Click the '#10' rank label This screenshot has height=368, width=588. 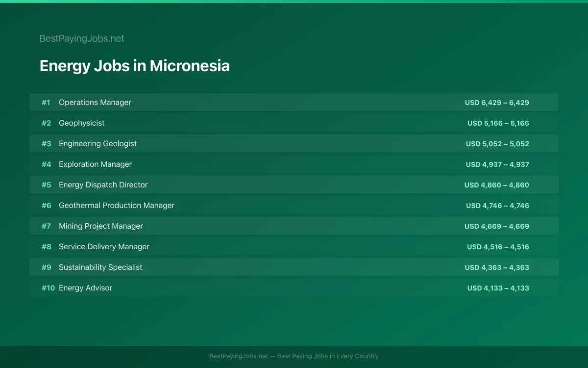click(48, 288)
